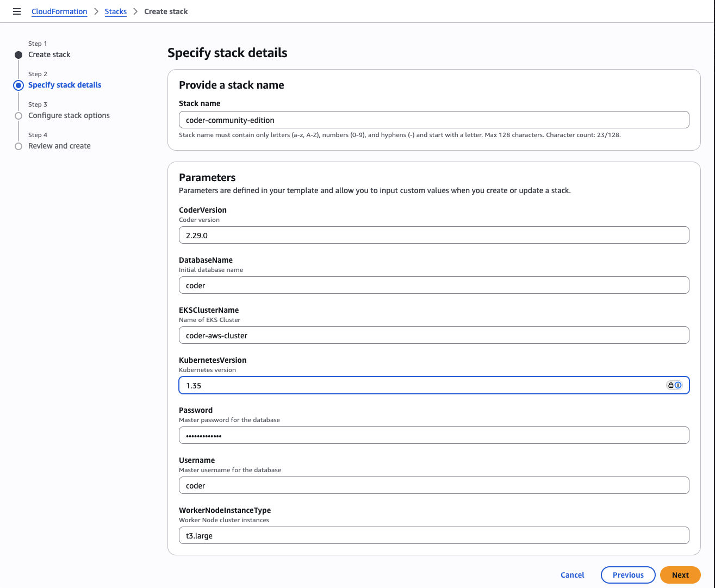Click the 1Password icon in KubernetesVersion field
This screenshot has height=588, width=715.
(x=677, y=385)
